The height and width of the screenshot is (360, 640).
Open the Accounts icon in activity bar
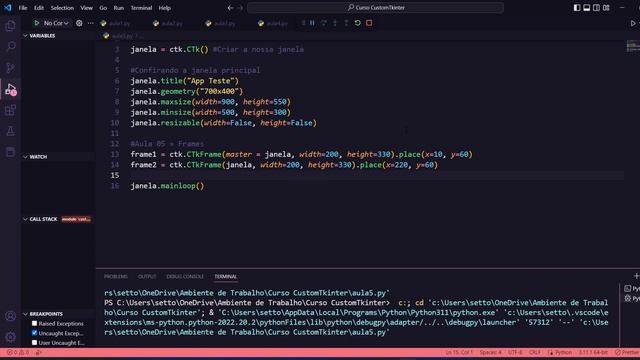(x=11, y=316)
